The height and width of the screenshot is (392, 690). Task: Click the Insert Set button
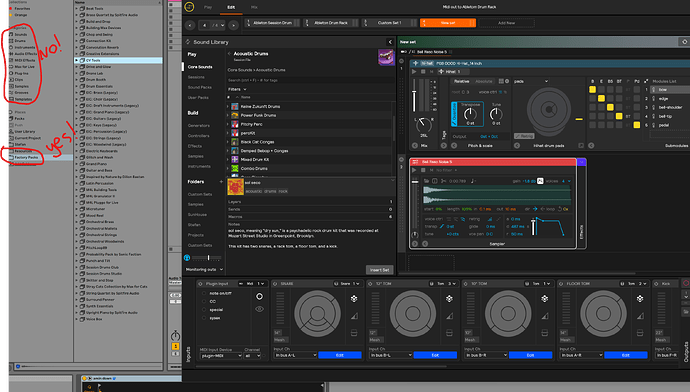click(x=379, y=270)
